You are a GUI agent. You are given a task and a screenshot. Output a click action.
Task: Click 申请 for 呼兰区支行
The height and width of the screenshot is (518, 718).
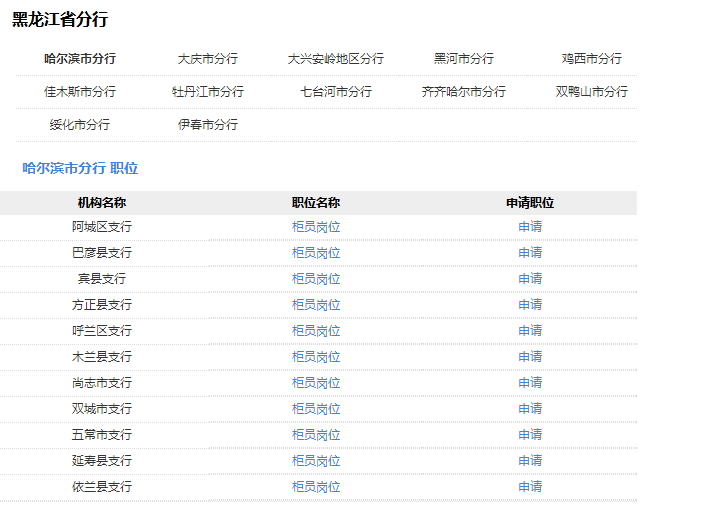pos(530,331)
